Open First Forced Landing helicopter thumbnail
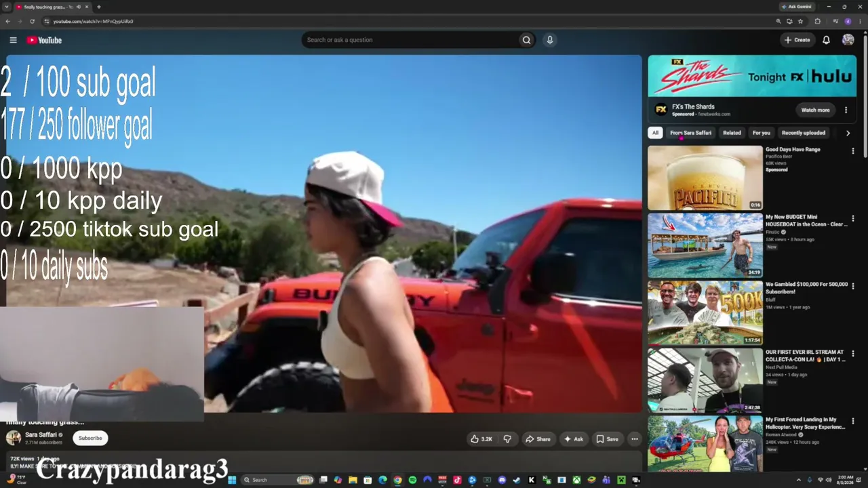 pos(705,444)
